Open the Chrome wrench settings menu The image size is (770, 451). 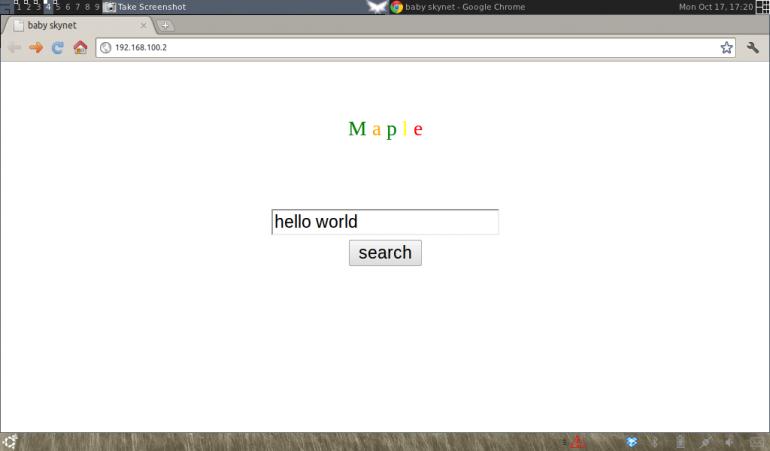pos(752,47)
